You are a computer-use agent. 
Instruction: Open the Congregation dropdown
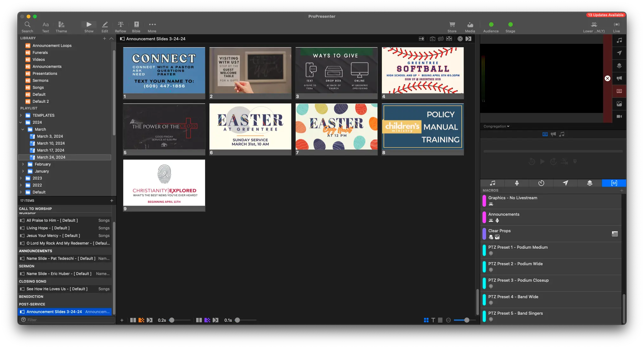pyautogui.click(x=496, y=126)
